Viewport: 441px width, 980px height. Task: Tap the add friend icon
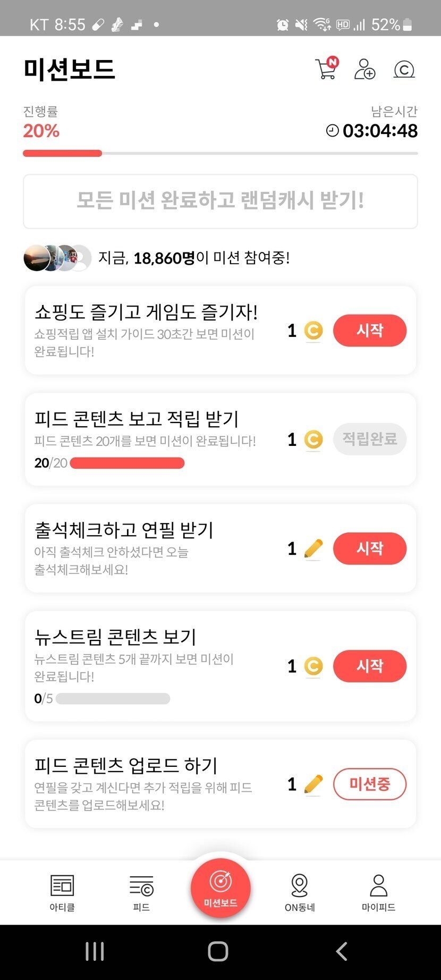[x=364, y=69]
